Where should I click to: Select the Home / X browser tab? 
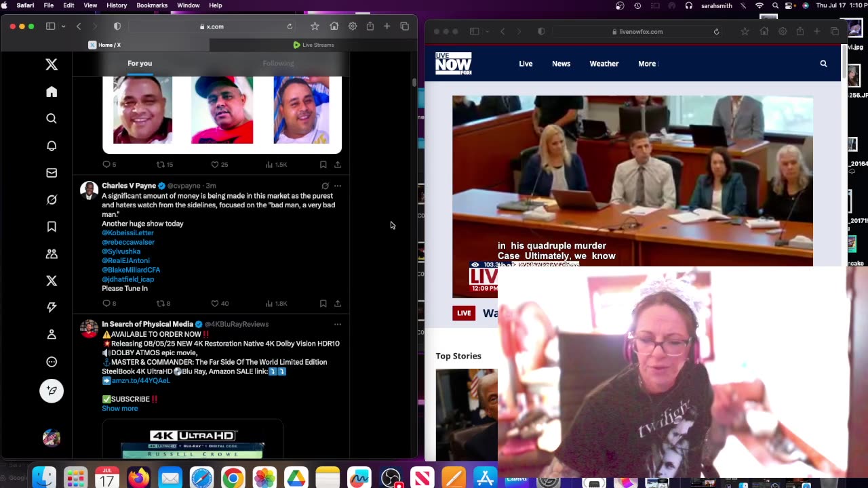pyautogui.click(x=105, y=45)
